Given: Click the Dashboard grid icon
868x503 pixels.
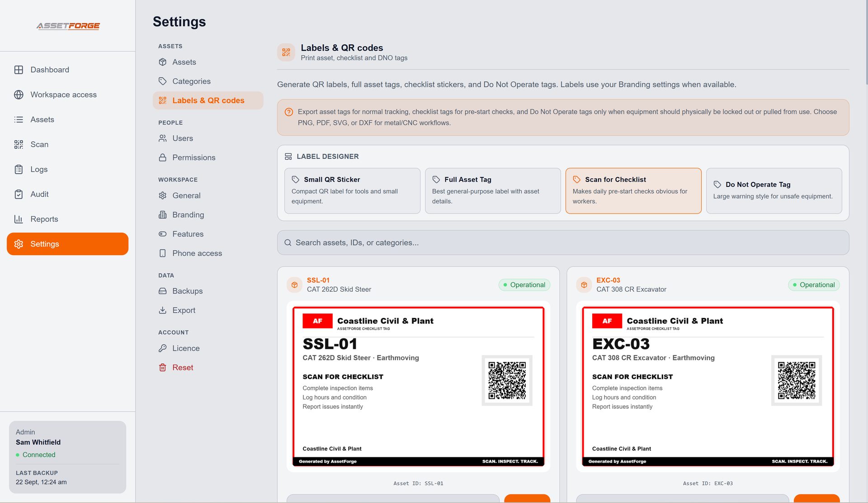Looking at the screenshot, I should click(19, 70).
